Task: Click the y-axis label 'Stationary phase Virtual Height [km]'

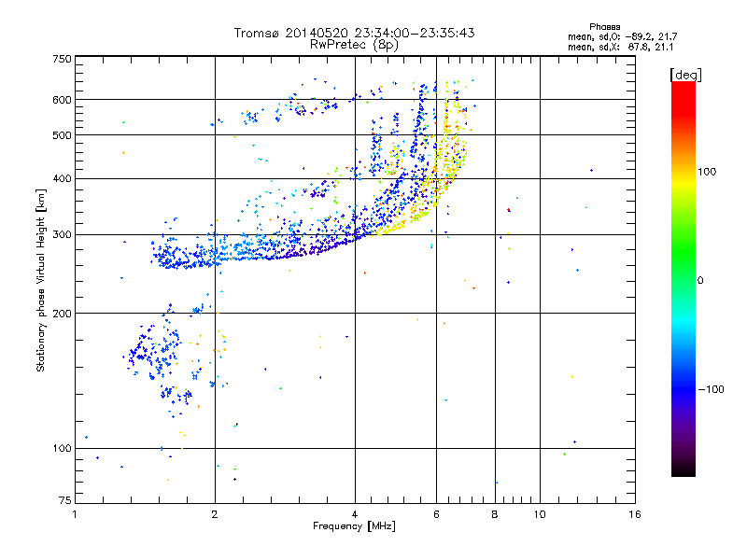Action: 40,281
